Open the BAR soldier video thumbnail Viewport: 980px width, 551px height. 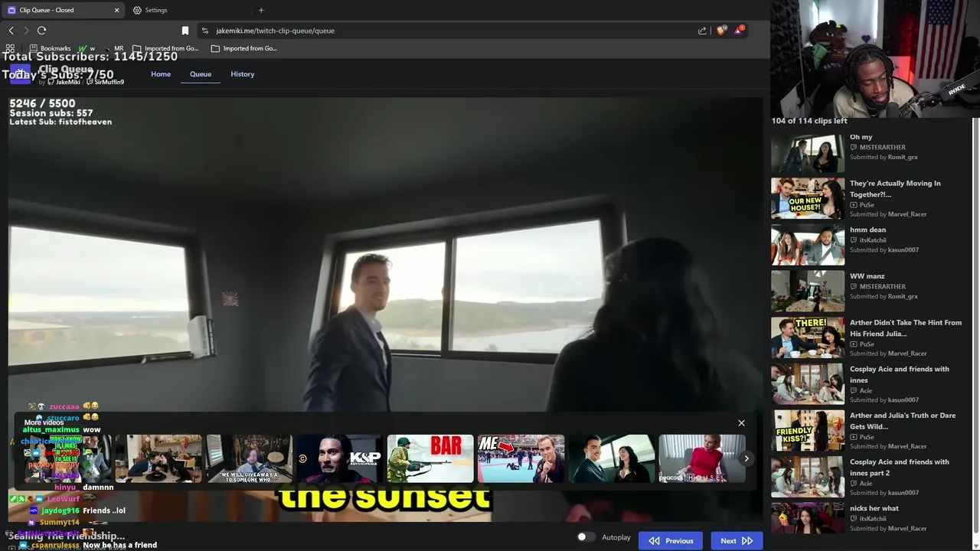pyautogui.click(x=430, y=458)
